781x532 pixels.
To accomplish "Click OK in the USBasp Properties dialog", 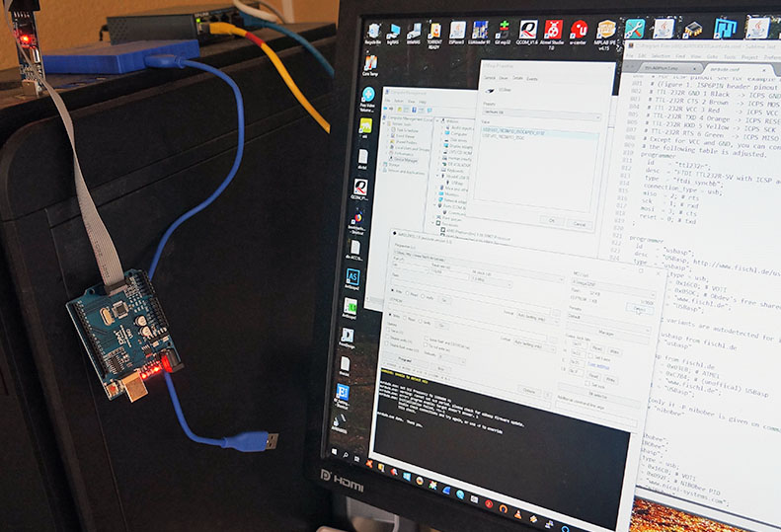I will coord(551,221).
